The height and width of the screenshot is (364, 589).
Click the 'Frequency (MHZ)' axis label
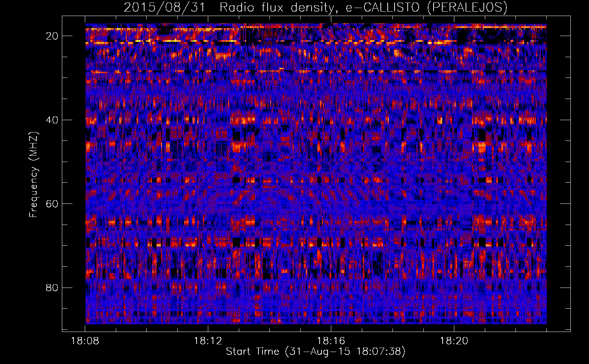33,175
